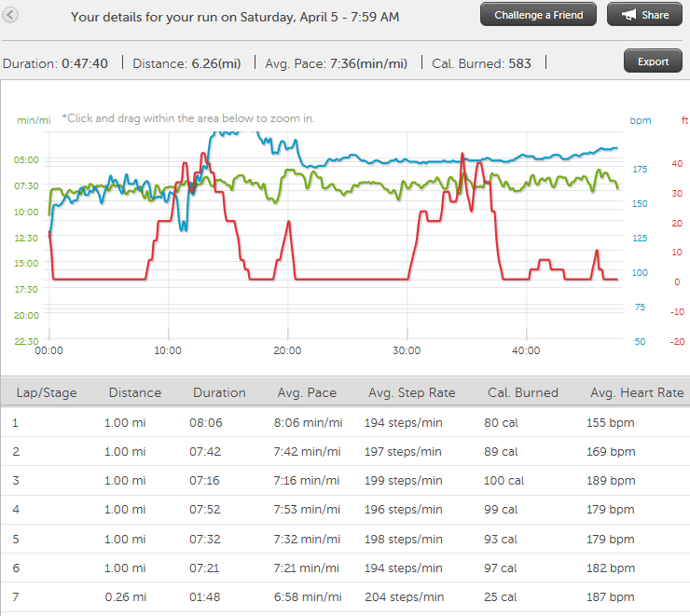Click the red ft axis label

(676, 120)
